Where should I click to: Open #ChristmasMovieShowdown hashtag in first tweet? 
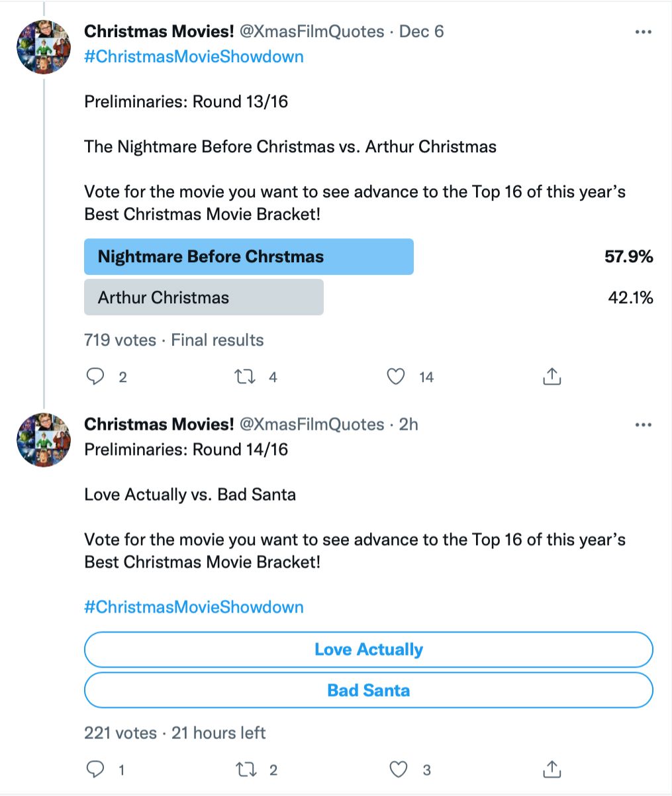[194, 56]
